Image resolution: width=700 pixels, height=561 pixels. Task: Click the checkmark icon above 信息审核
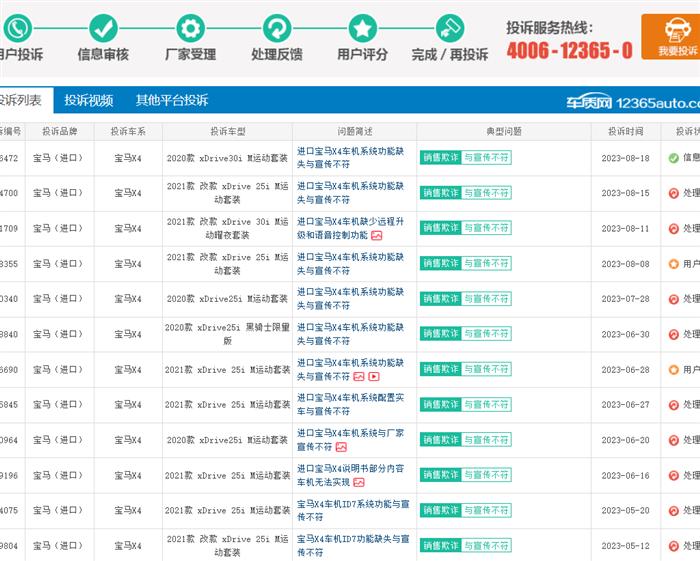pos(104,28)
